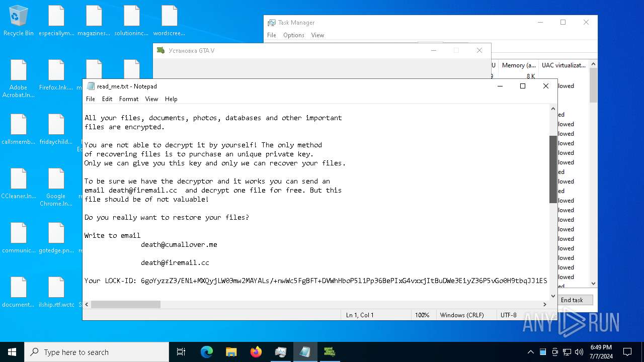Open the Adobe Acrobat shortcut icon

coord(19,78)
